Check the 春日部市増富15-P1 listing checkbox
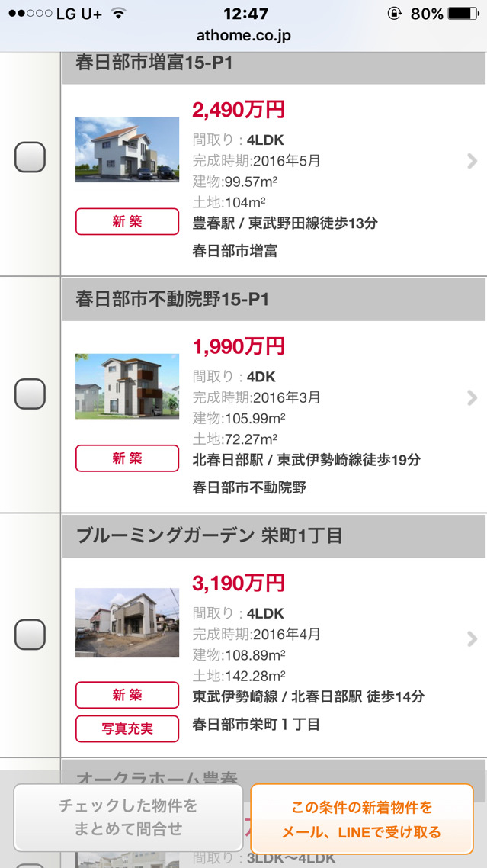The image size is (487, 868). click(30, 157)
